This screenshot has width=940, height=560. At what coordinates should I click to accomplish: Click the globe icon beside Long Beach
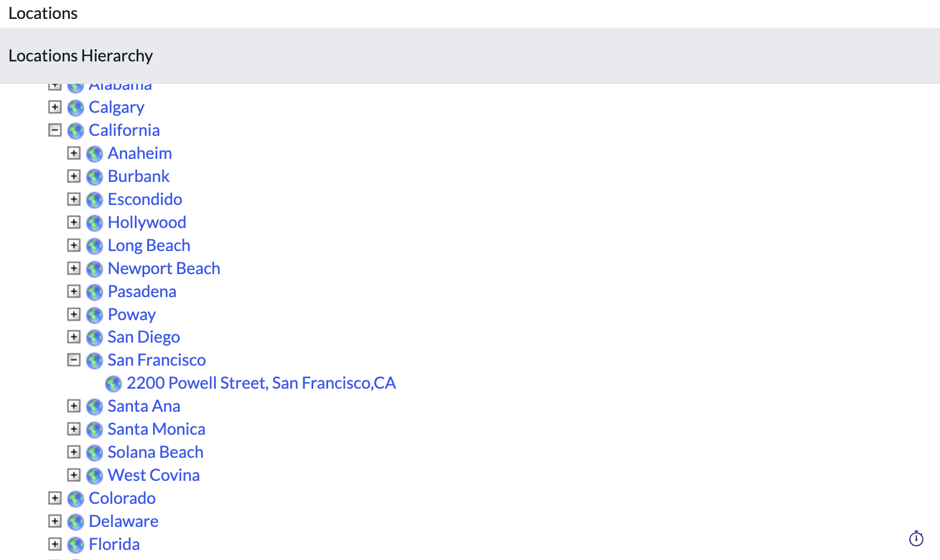click(95, 246)
